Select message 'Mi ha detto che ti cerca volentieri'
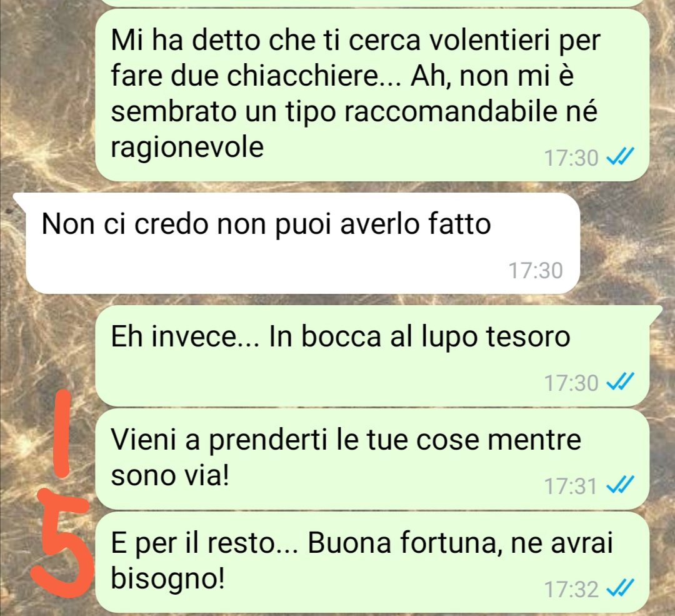 pos(371,95)
